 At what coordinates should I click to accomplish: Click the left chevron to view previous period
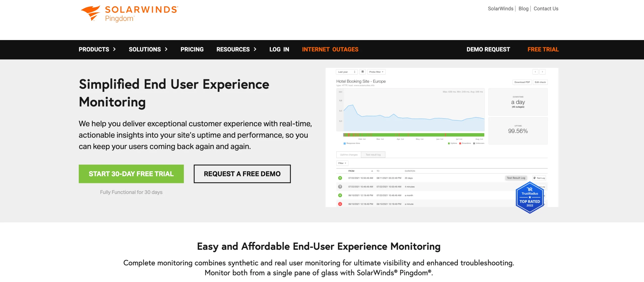(535, 72)
